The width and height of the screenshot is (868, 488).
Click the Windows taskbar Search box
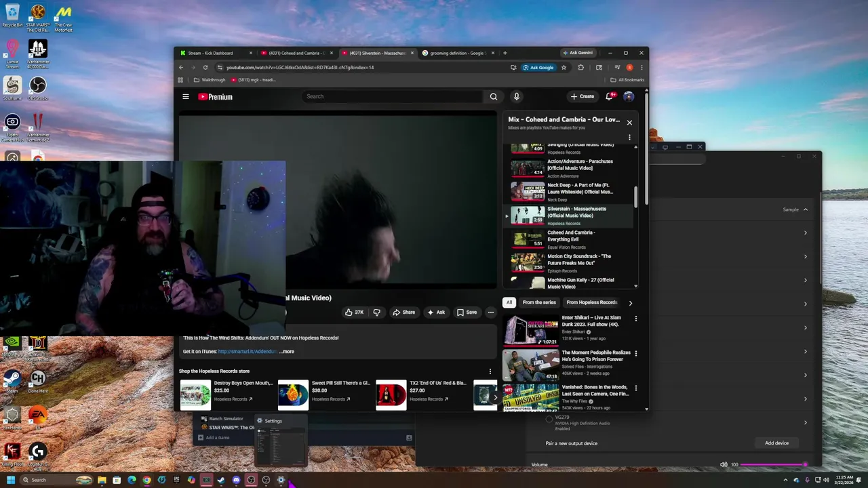(57, 480)
